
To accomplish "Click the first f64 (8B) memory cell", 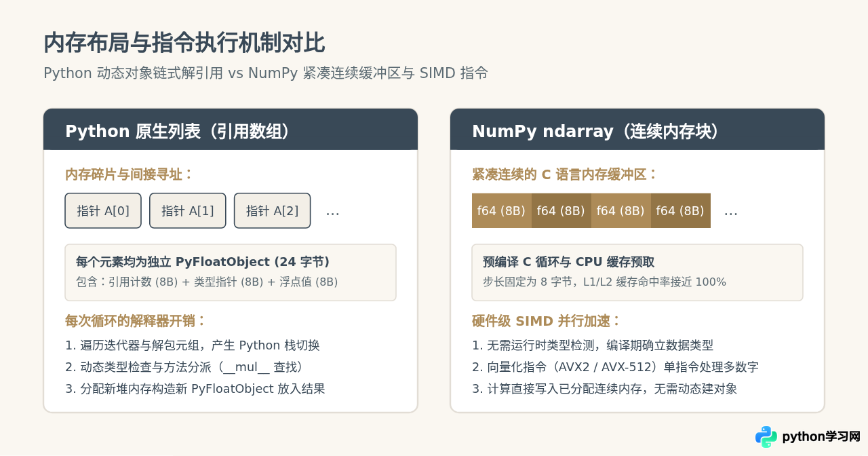I will coord(502,211).
